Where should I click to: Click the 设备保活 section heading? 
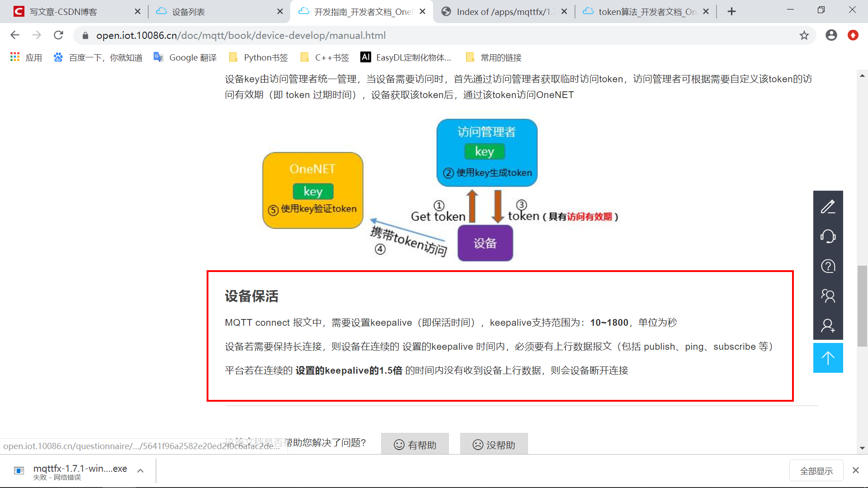[x=252, y=296]
